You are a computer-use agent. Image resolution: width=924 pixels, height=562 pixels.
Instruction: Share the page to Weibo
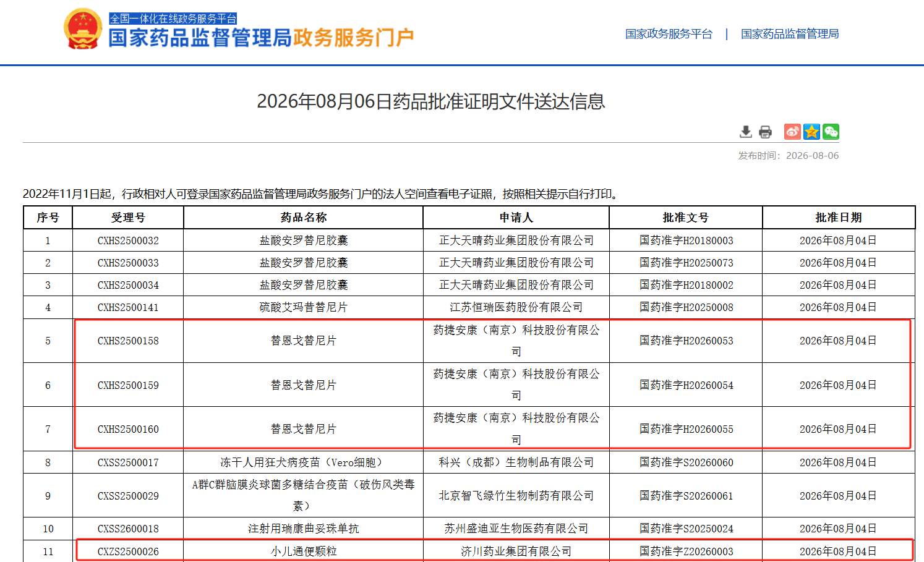coord(792,132)
